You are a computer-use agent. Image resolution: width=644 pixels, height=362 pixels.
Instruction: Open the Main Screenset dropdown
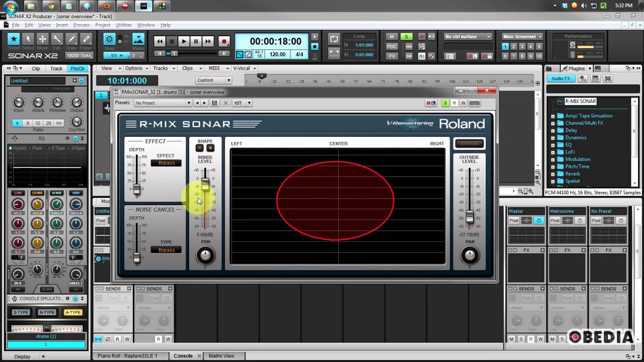[522, 37]
